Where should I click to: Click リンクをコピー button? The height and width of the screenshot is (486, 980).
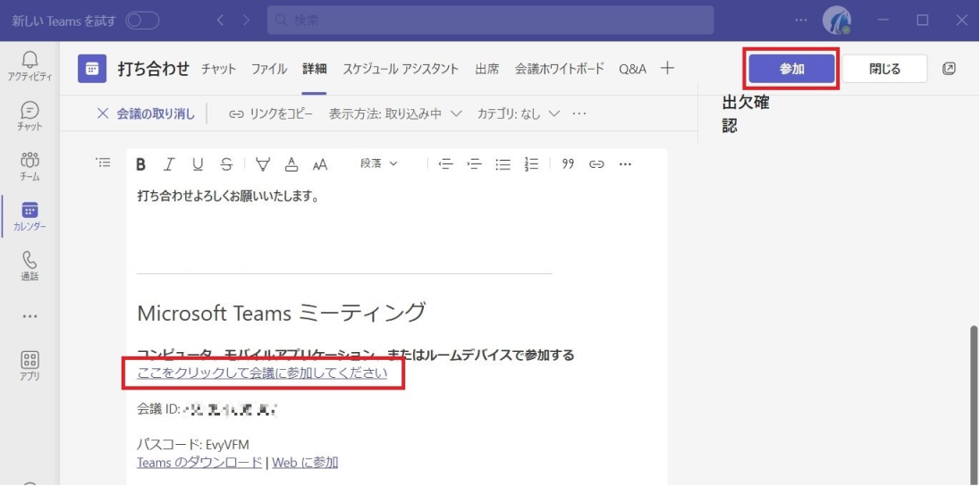pyautogui.click(x=271, y=113)
